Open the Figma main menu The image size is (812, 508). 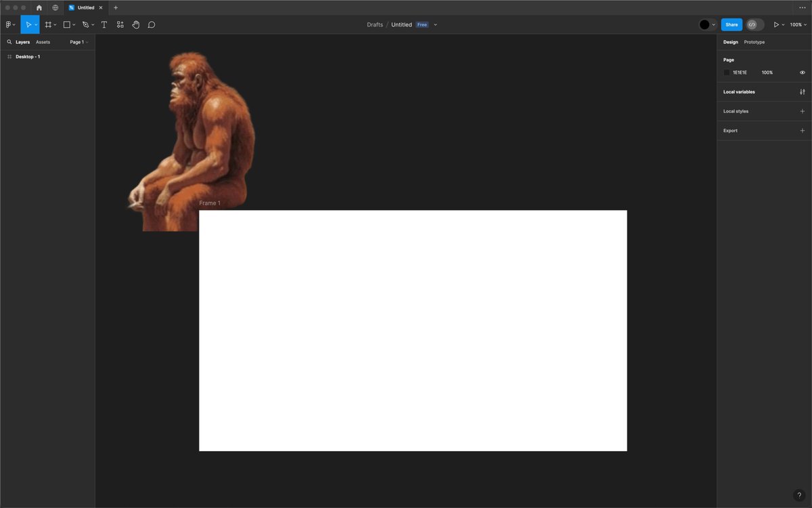[x=10, y=24]
